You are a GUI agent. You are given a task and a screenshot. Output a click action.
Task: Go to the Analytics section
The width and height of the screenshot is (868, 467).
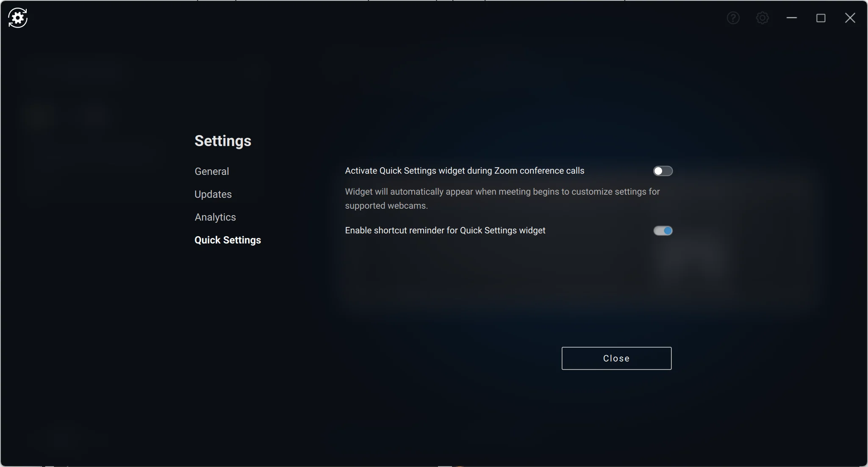(x=215, y=217)
